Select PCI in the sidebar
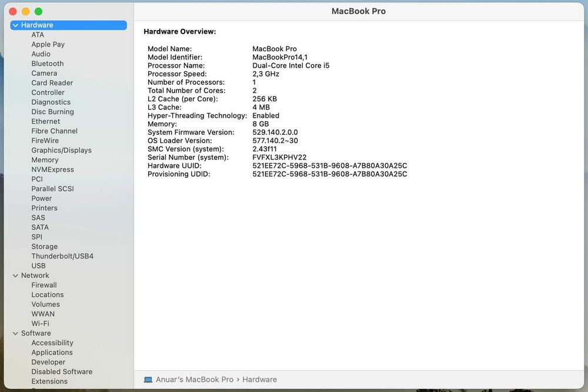Viewport: 588px width, 392px height. click(36, 179)
